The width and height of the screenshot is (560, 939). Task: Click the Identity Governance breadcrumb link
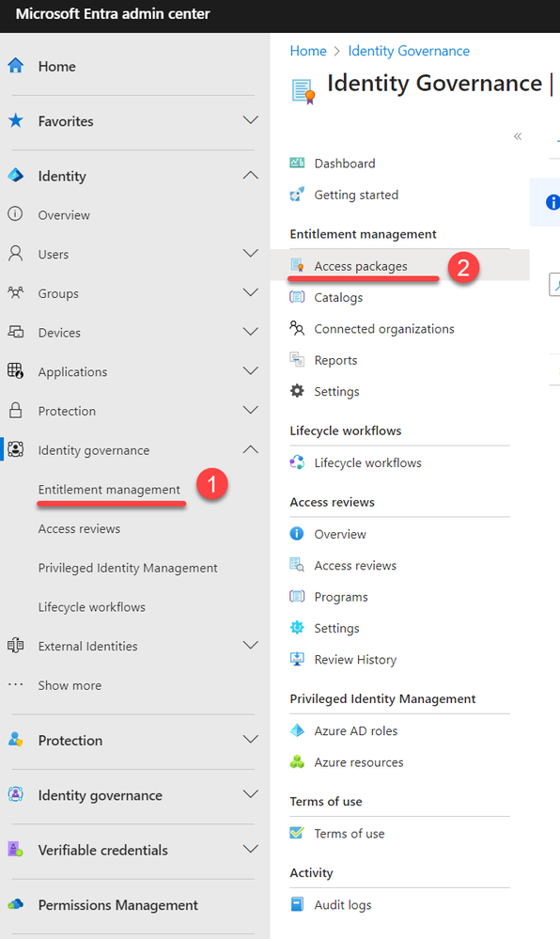409,51
